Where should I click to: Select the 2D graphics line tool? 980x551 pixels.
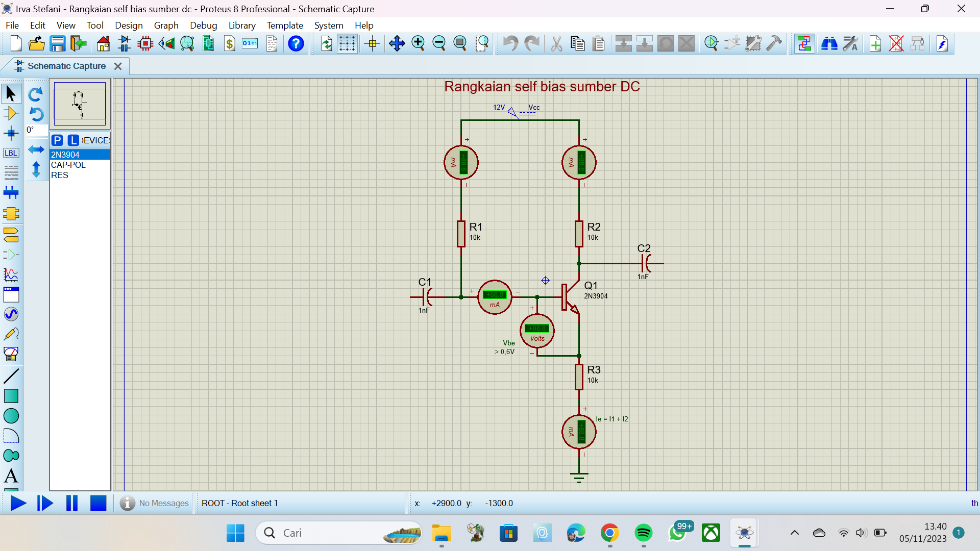point(11,376)
